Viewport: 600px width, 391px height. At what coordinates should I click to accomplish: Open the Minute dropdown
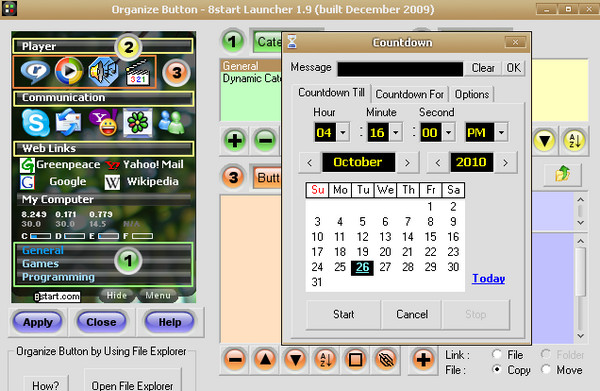click(x=396, y=133)
